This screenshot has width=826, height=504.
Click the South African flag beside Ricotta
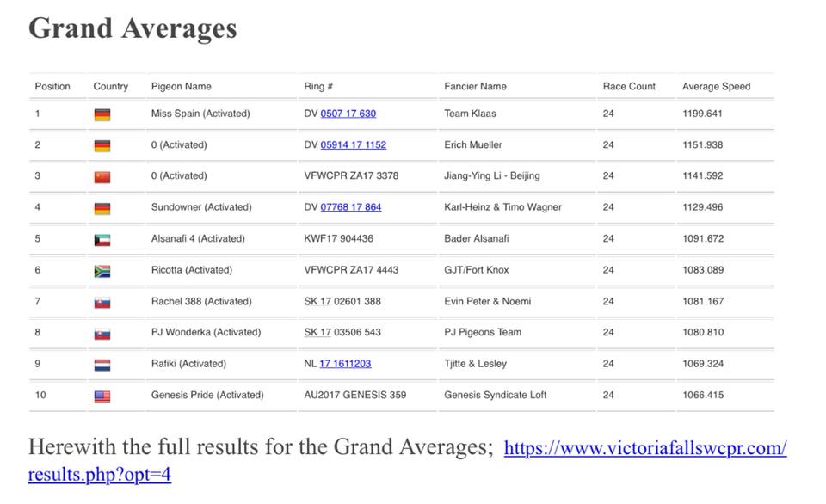point(102,271)
